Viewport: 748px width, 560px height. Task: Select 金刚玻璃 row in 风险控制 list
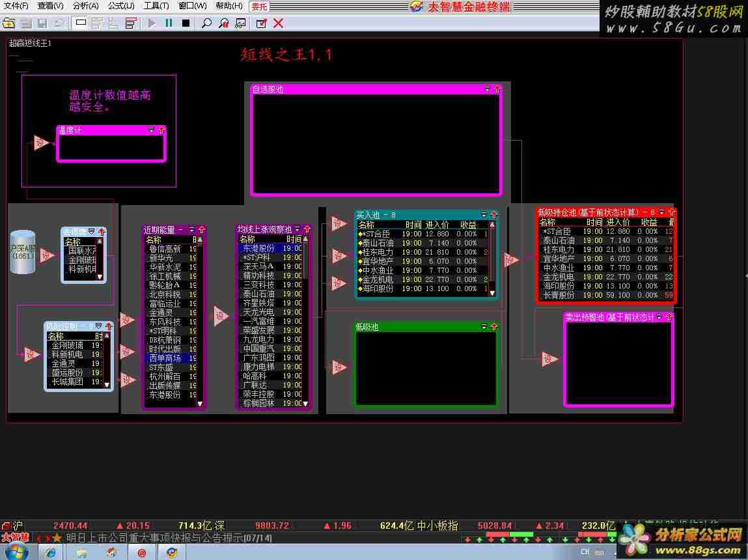pos(76,345)
